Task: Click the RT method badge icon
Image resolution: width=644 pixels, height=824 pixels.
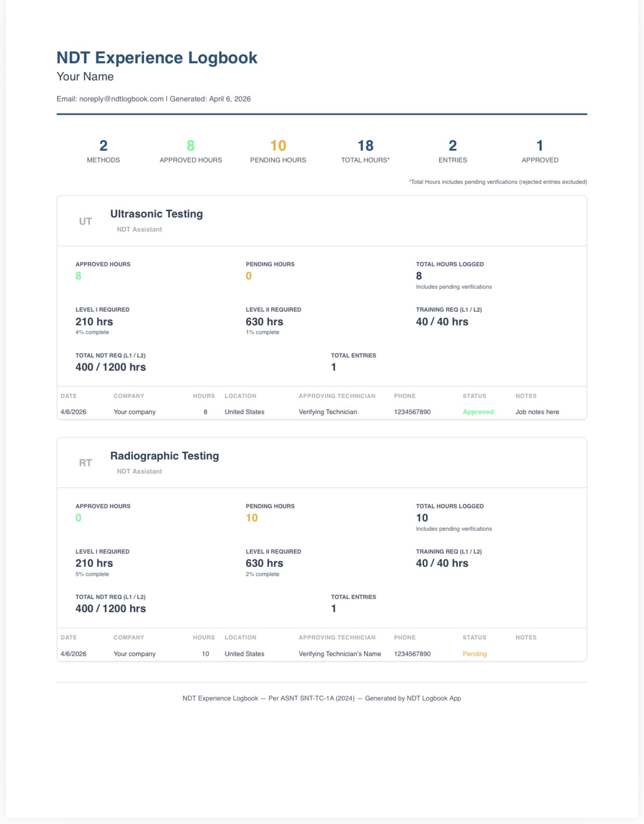Action: tap(85, 463)
